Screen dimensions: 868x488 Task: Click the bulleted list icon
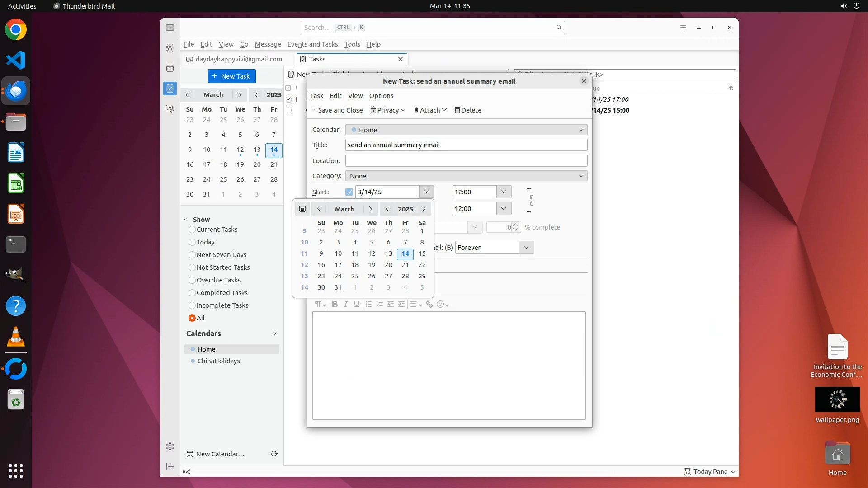pyautogui.click(x=368, y=305)
